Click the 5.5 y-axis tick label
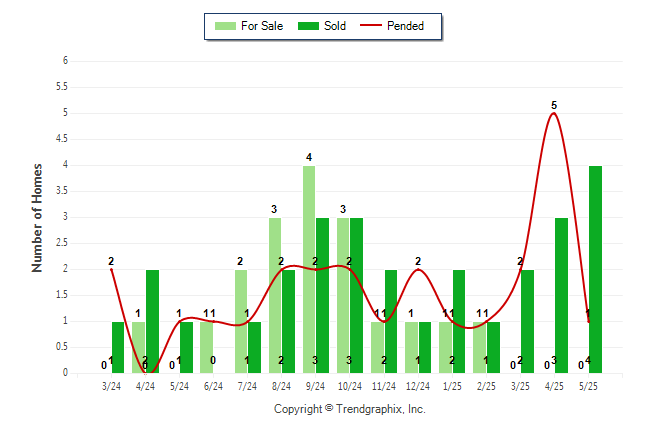The height and width of the screenshot is (434, 646). (62, 87)
